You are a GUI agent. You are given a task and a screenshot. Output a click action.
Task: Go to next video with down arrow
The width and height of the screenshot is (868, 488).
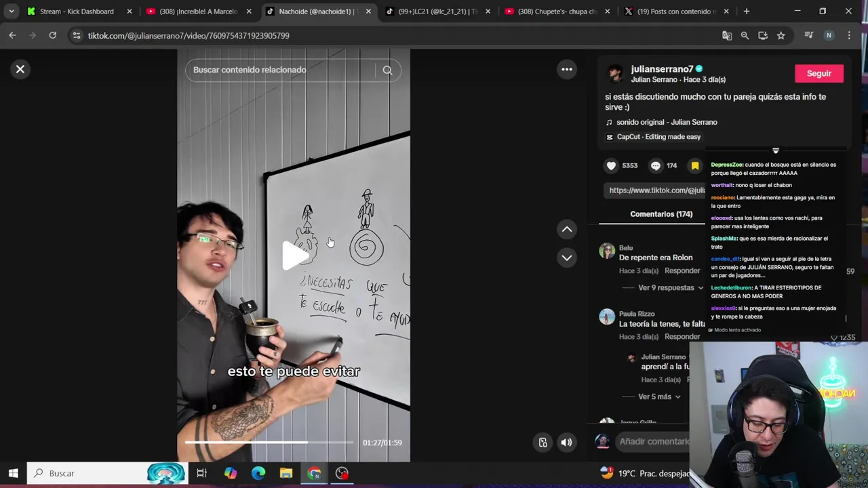coord(567,258)
